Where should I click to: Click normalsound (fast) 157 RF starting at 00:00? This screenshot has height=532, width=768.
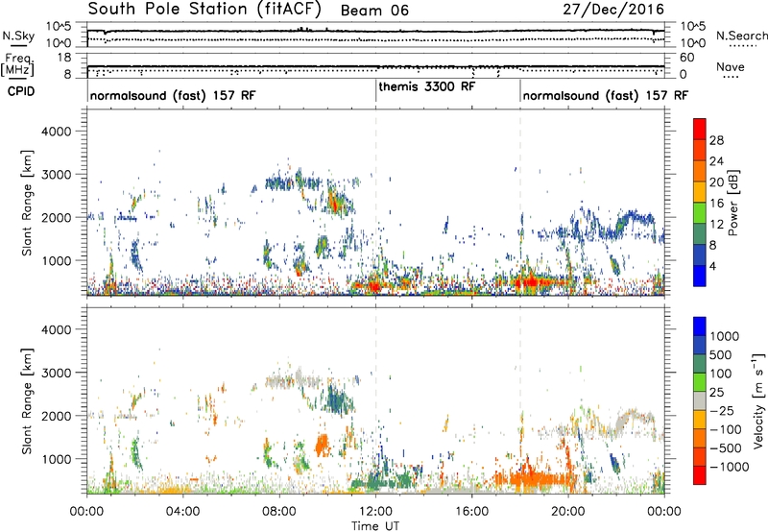click(173, 95)
